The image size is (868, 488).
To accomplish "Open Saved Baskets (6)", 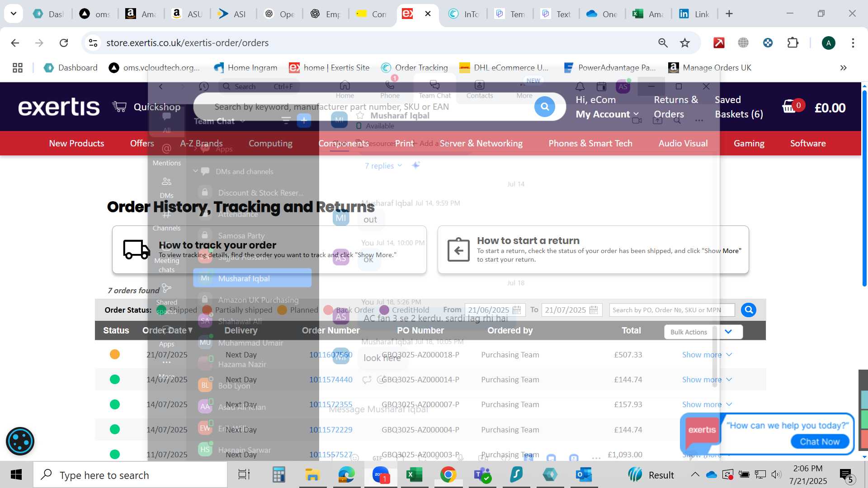I will tap(739, 107).
